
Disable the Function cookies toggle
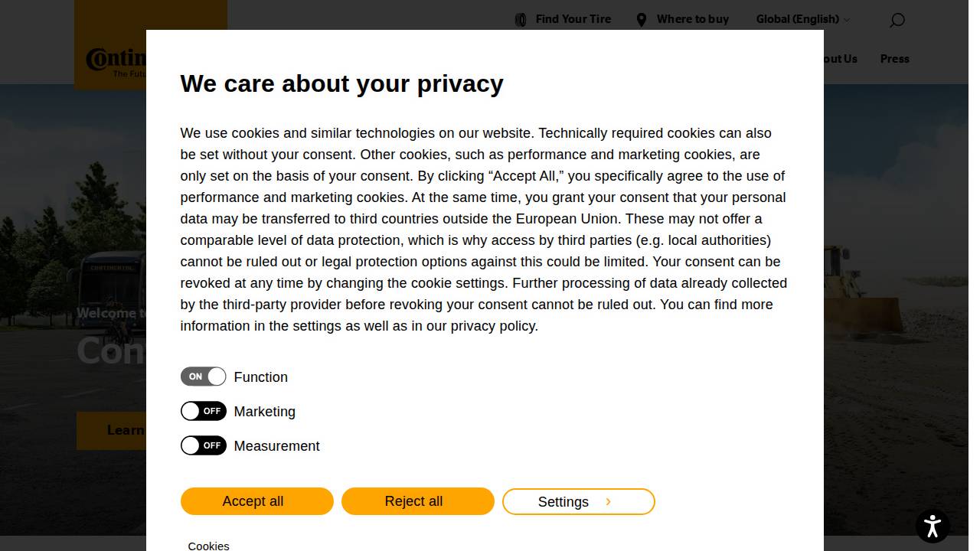click(203, 377)
